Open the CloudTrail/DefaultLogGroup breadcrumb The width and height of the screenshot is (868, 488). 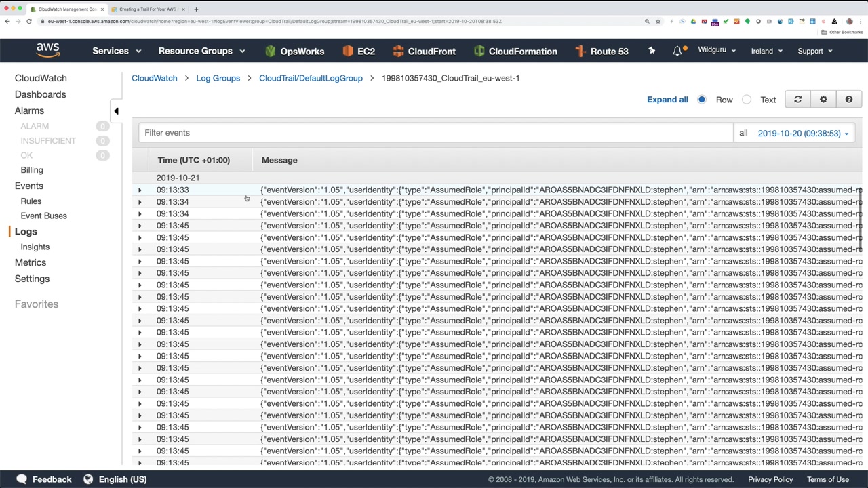[311, 78]
